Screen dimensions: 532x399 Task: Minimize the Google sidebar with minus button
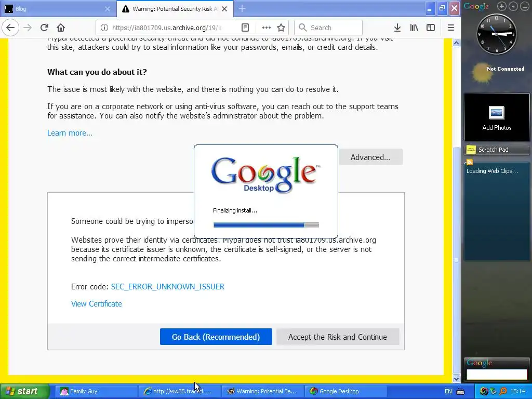524,6
